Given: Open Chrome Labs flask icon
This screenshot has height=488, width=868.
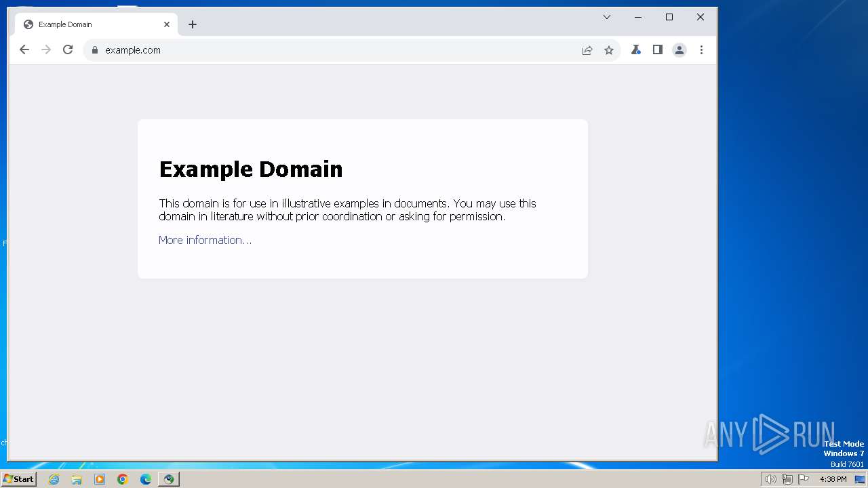Looking at the screenshot, I should coord(636,49).
